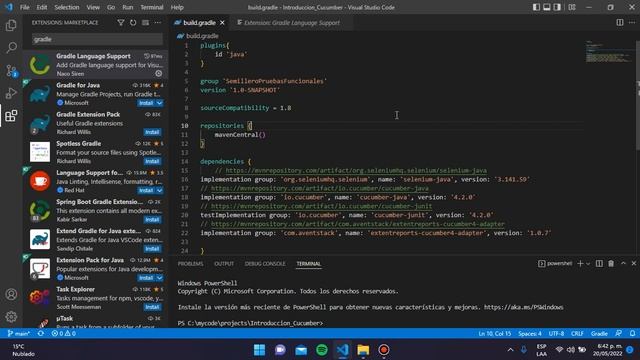The height and width of the screenshot is (360, 640).
Task: Open the Selection menu
Action: (x=67, y=7)
